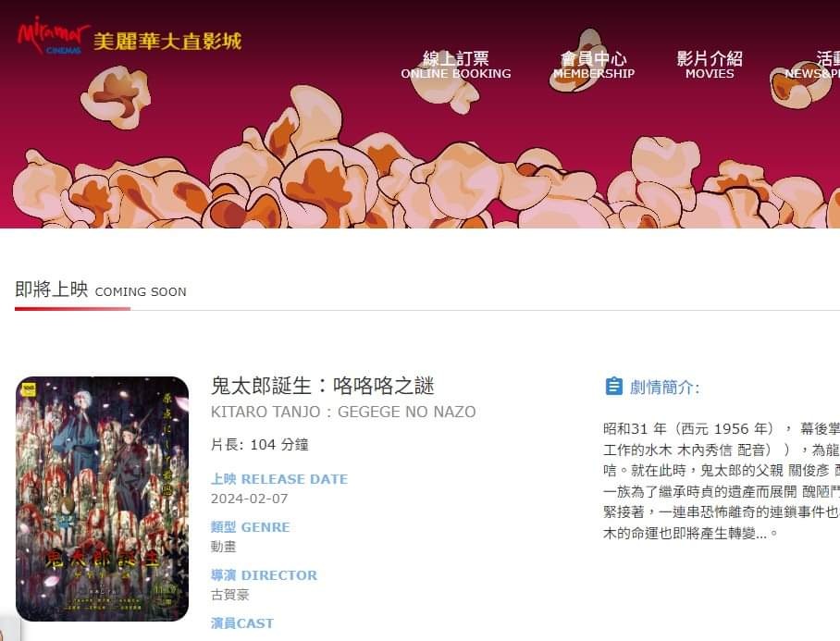Click the 片長 104 分鐘 runtime text
The image size is (840, 641).
[259, 445]
